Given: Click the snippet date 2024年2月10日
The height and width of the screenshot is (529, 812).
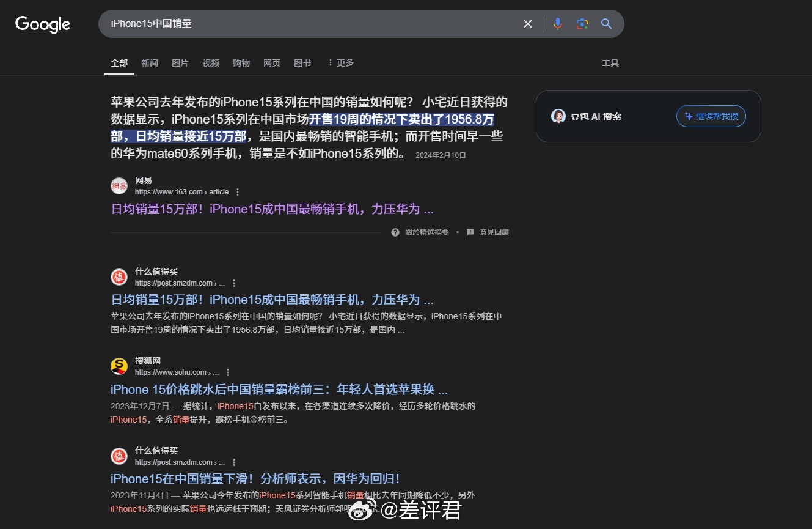Looking at the screenshot, I should pos(441,155).
